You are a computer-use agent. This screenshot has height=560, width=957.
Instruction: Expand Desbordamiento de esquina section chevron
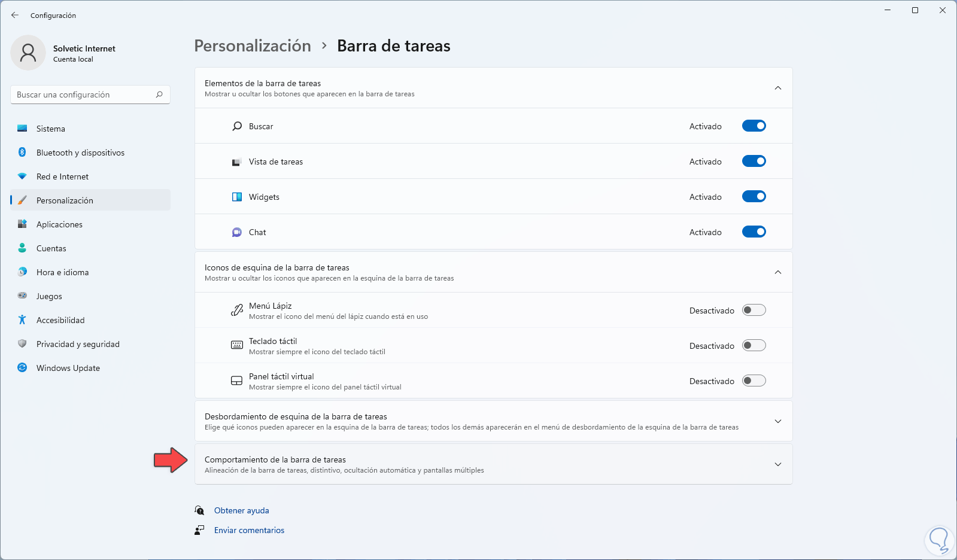coord(777,421)
